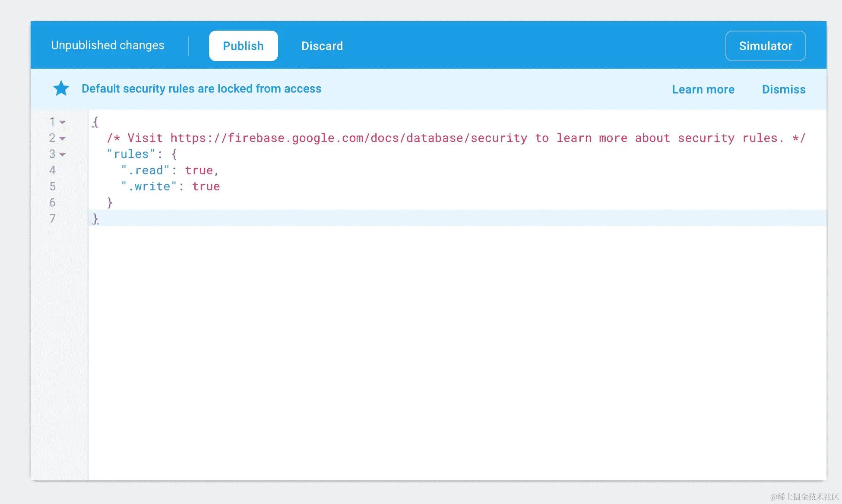This screenshot has width=842, height=504.
Task: Click the closing brace on line 7
Action: tap(95, 218)
